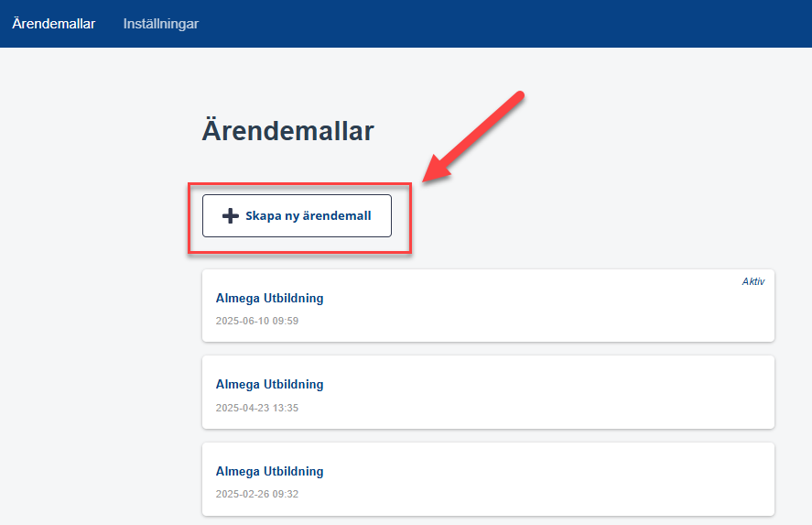Open Almega Utbildning title dated 2025-04-23
Image resolution: width=812 pixels, height=525 pixels.
269,384
